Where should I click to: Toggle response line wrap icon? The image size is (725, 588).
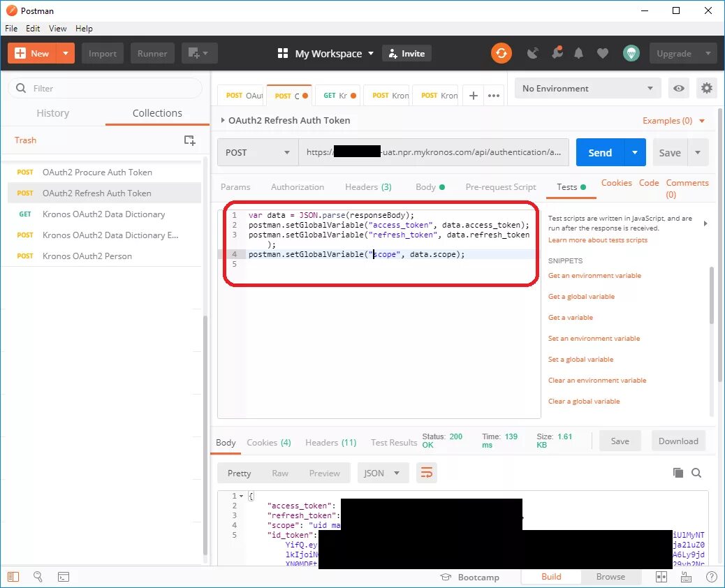426,473
